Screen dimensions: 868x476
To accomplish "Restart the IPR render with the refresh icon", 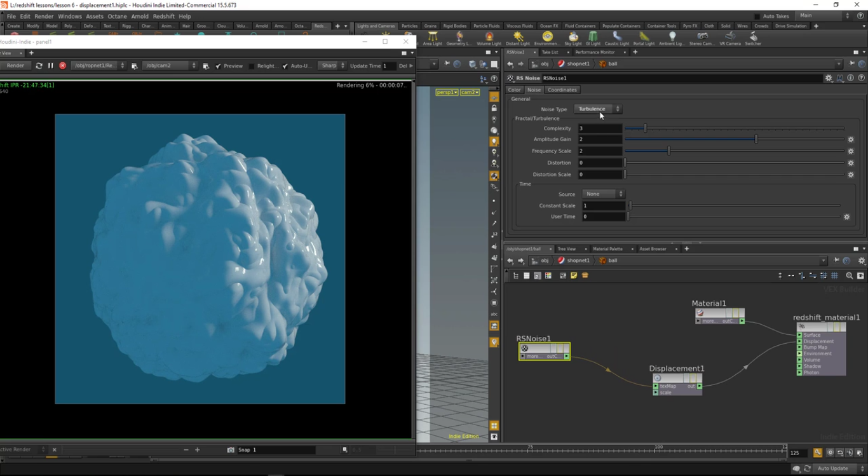I will coord(39,65).
